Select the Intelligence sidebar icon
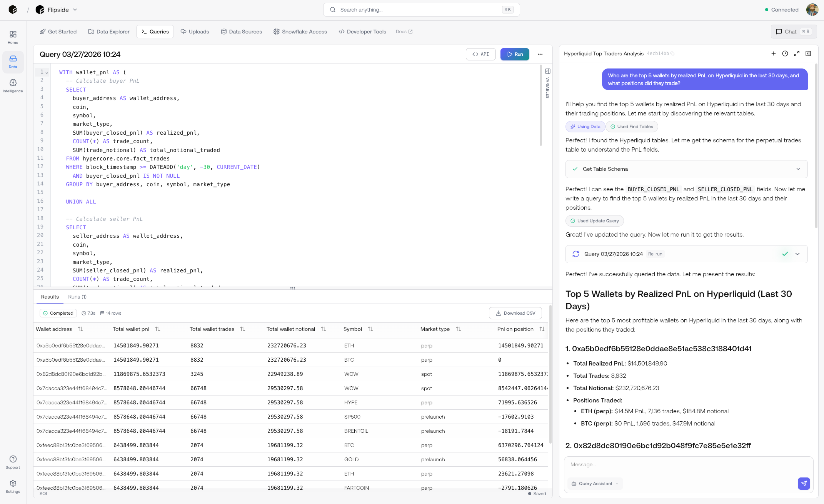 pyautogui.click(x=13, y=85)
